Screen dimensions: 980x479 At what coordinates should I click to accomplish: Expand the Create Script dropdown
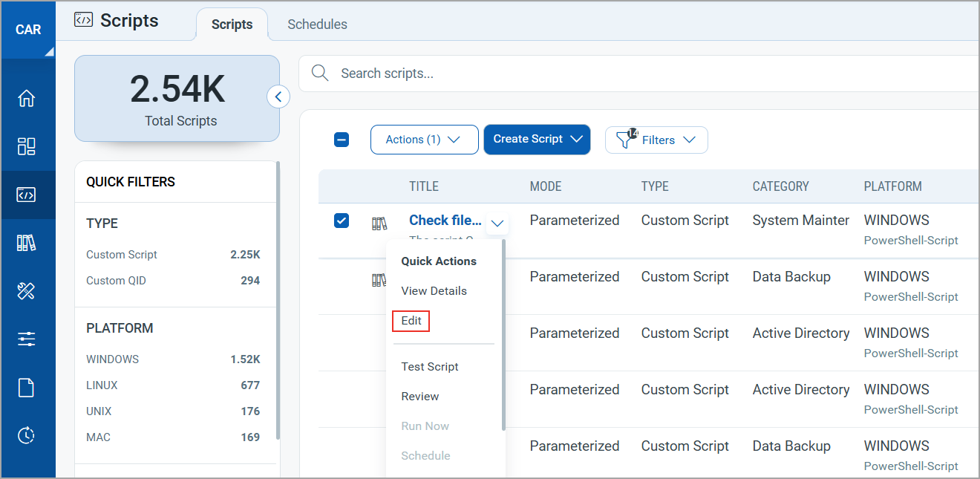537,140
